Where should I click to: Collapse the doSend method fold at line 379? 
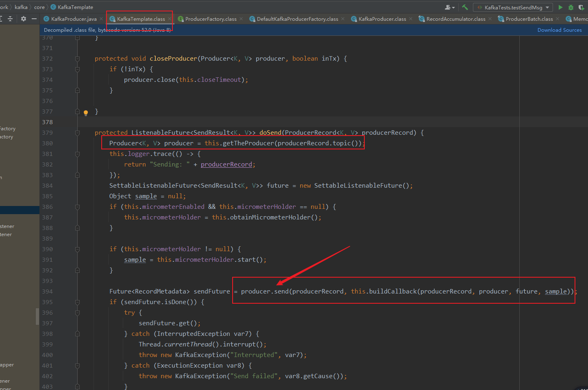(x=77, y=133)
